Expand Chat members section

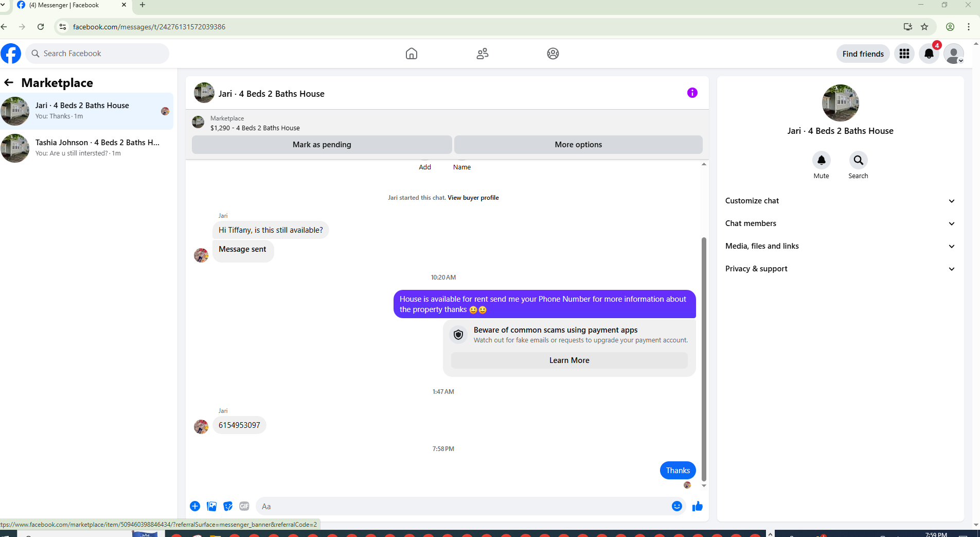click(x=840, y=223)
